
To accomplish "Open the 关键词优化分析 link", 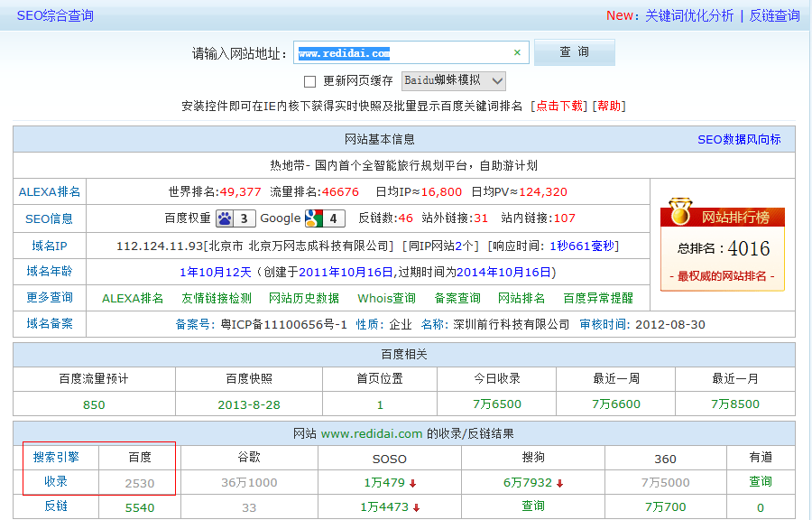I will pos(689,15).
